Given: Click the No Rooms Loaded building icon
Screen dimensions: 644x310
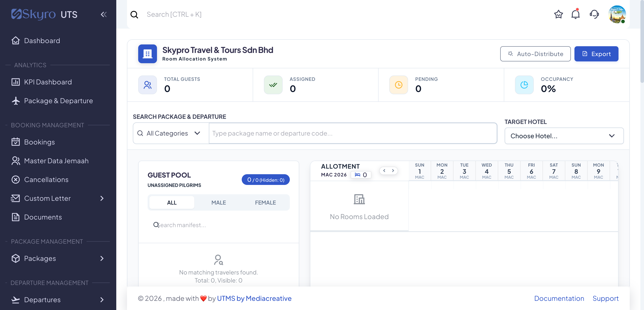Looking at the screenshot, I should pyautogui.click(x=359, y=199).
